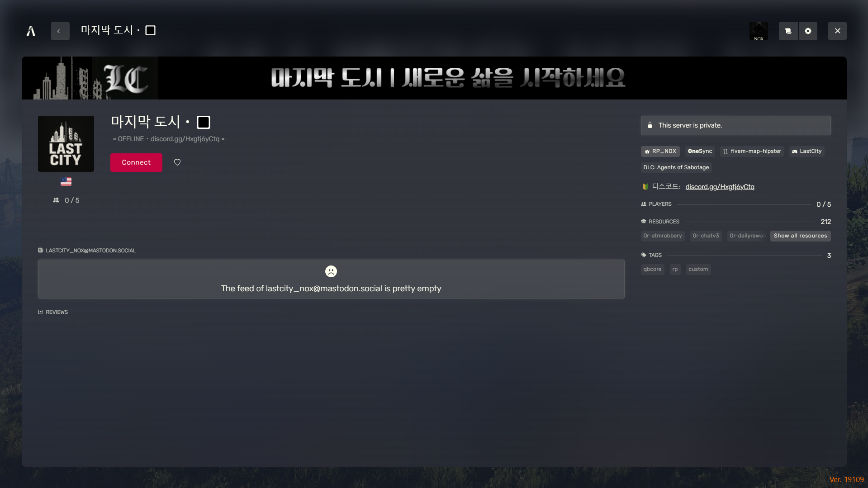Click the 0r-chatv3 resource chip
This screenshot has height=488, width=868.
tap(706, 236)
